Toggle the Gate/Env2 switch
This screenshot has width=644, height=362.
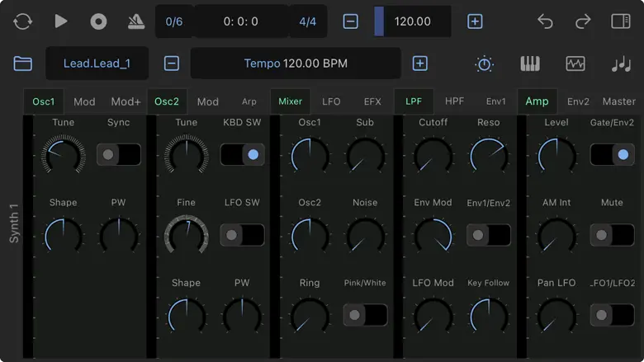(612, 154)
